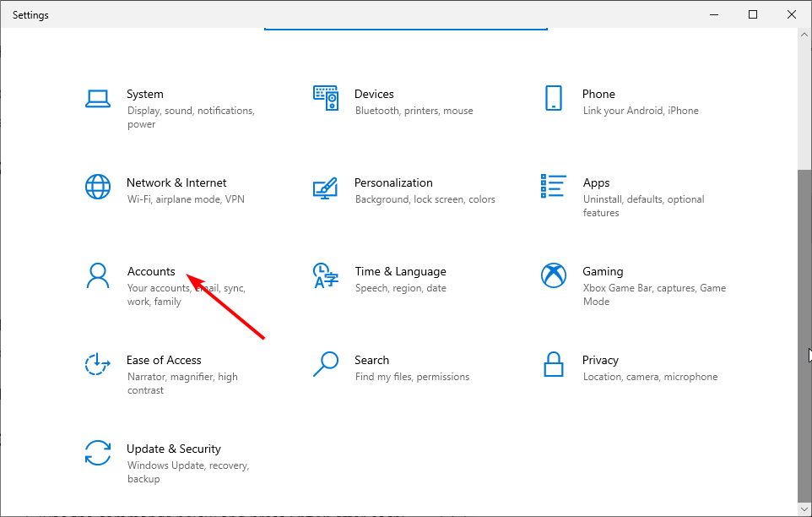Click the vertical scrollbar thumb
Screen dimensions: 812x517
(x=804, y=335)
